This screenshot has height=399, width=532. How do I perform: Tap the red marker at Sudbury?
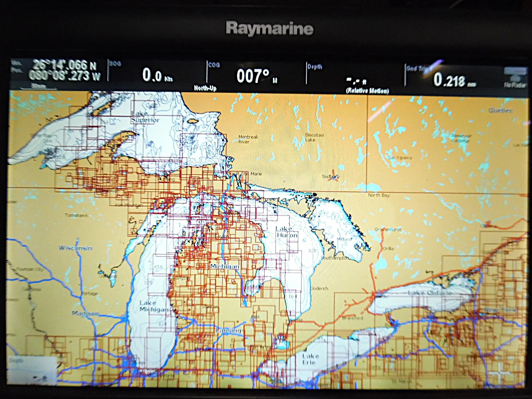click(x=333, y=176)
